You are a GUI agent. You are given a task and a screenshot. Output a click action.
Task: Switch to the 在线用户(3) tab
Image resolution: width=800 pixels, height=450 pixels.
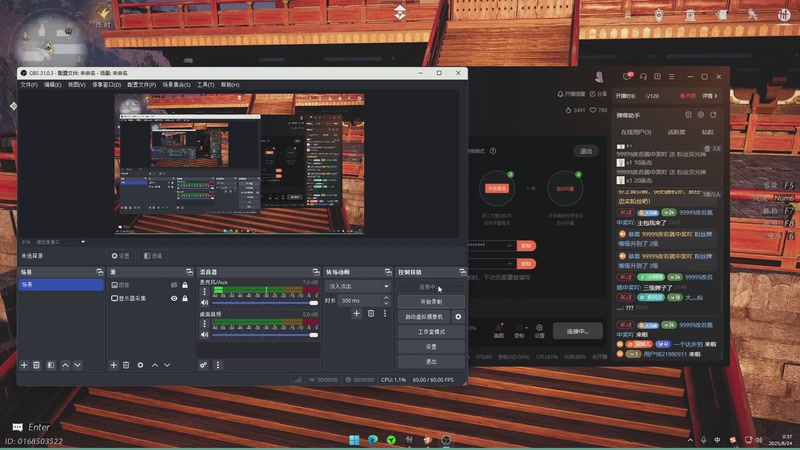pos(636,132)
